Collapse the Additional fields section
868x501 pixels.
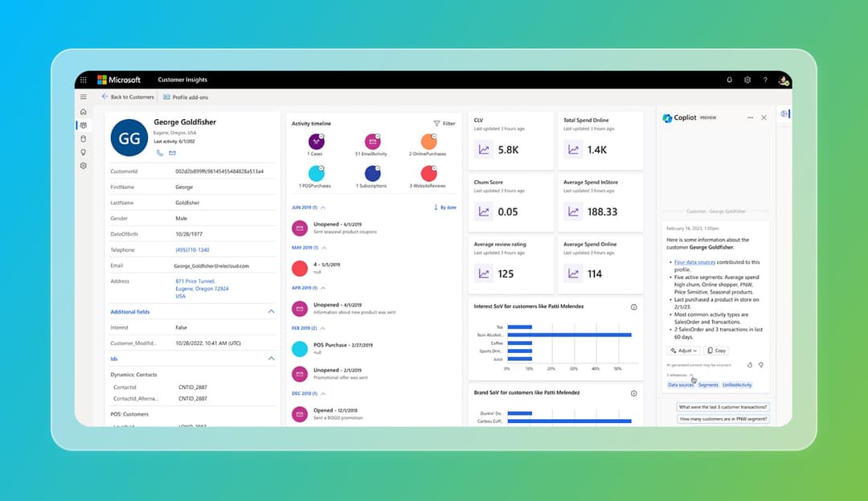tap(271, 311)
